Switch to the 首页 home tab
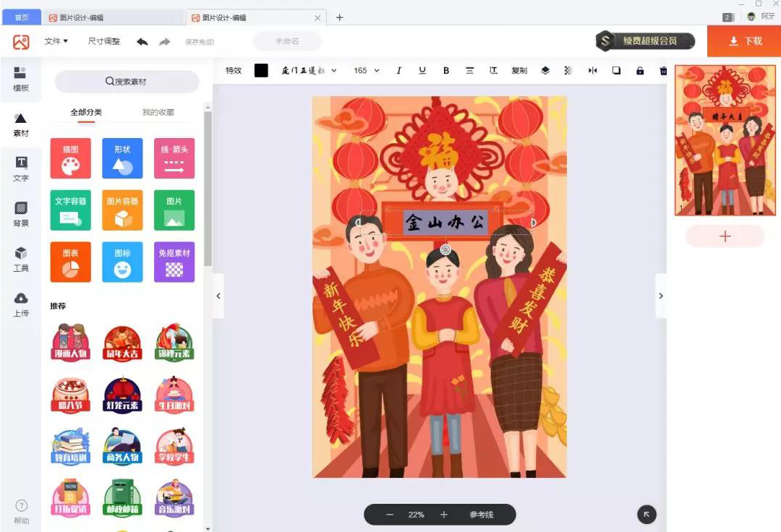Viewport: 781px width, 532px height. (22, 17)
